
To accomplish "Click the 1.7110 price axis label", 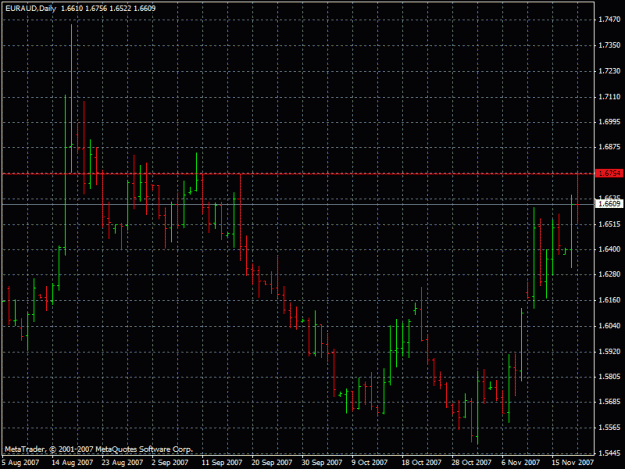I will point(609,96).
